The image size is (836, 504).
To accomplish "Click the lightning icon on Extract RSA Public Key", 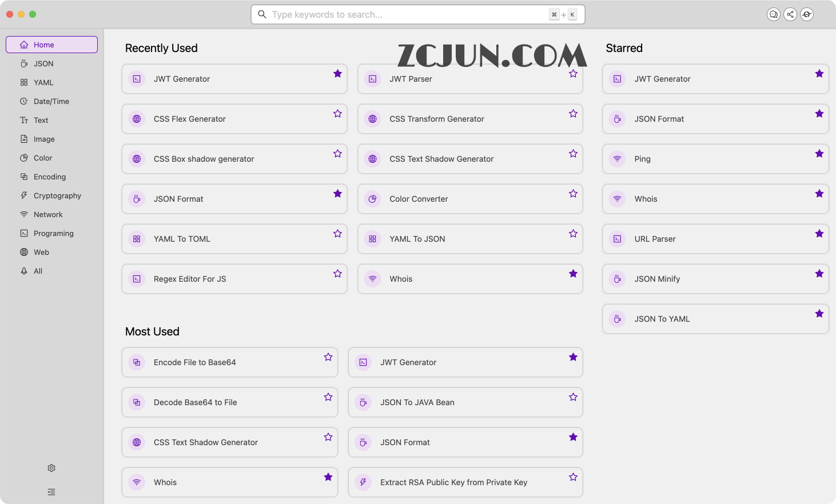I will point(363,482).
